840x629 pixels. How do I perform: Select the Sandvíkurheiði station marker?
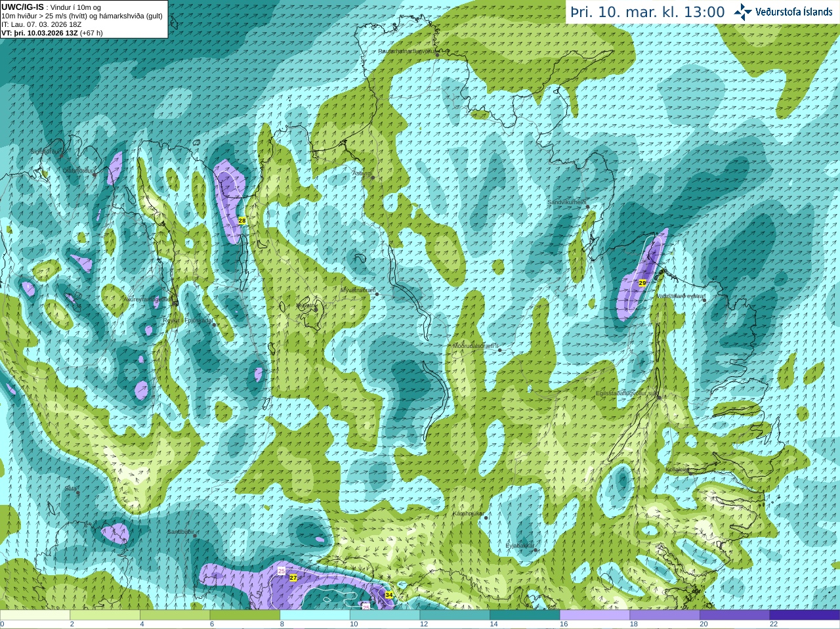click(x=588, y=207)
